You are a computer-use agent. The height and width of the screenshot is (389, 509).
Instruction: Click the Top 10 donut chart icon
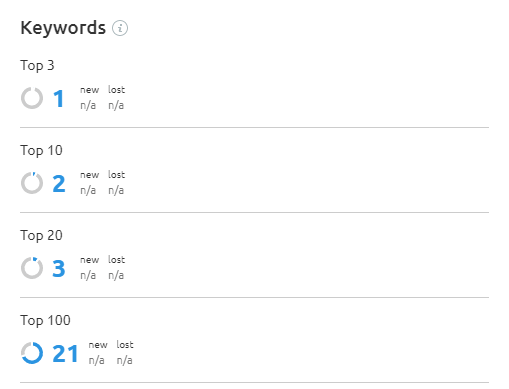(32, 183)
